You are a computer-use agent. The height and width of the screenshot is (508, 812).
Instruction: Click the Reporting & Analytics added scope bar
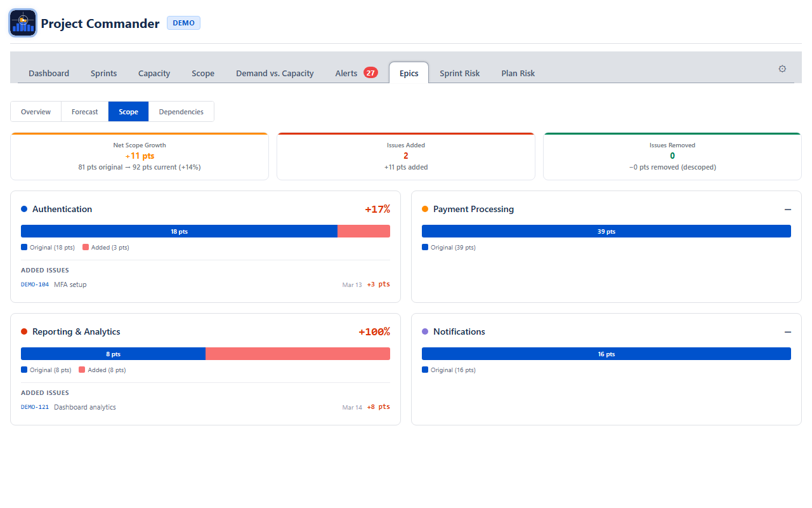298,354
